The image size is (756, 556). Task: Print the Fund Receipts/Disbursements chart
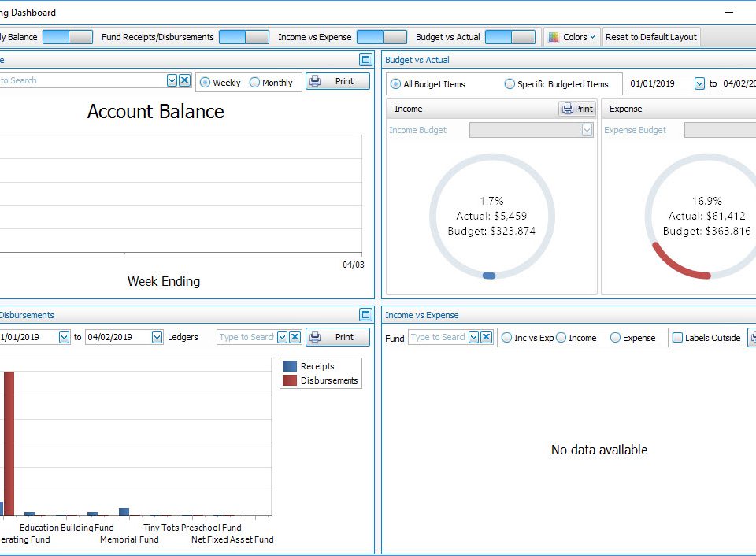[x=337, y=337]
